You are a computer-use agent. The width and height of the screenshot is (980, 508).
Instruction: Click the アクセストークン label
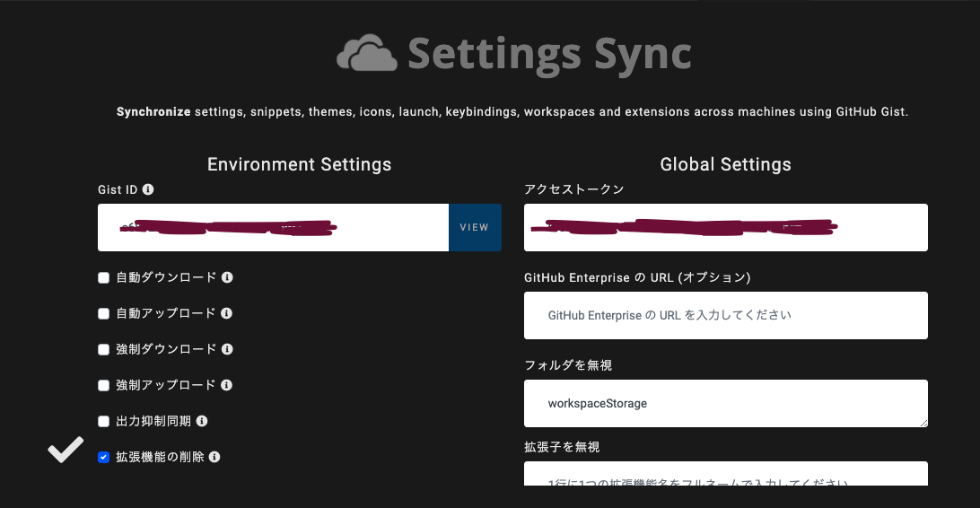[573, 189]
